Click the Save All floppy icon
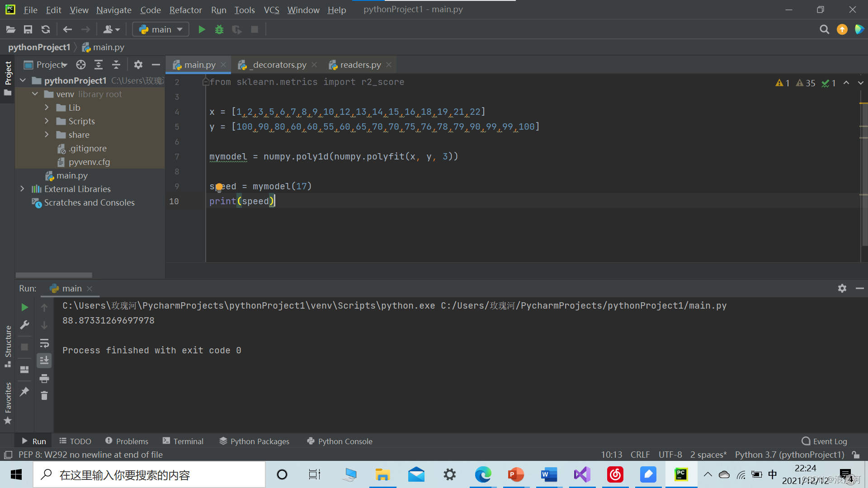The height and width of the screenshot is (488, 868). click(28, 29)
